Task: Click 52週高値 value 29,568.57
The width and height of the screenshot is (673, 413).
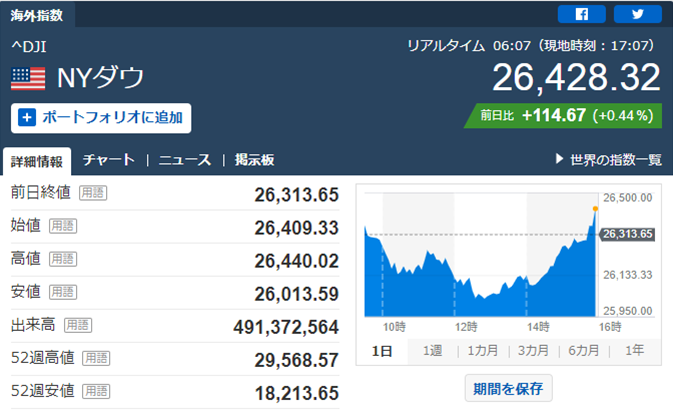Action: pos(297,360)
